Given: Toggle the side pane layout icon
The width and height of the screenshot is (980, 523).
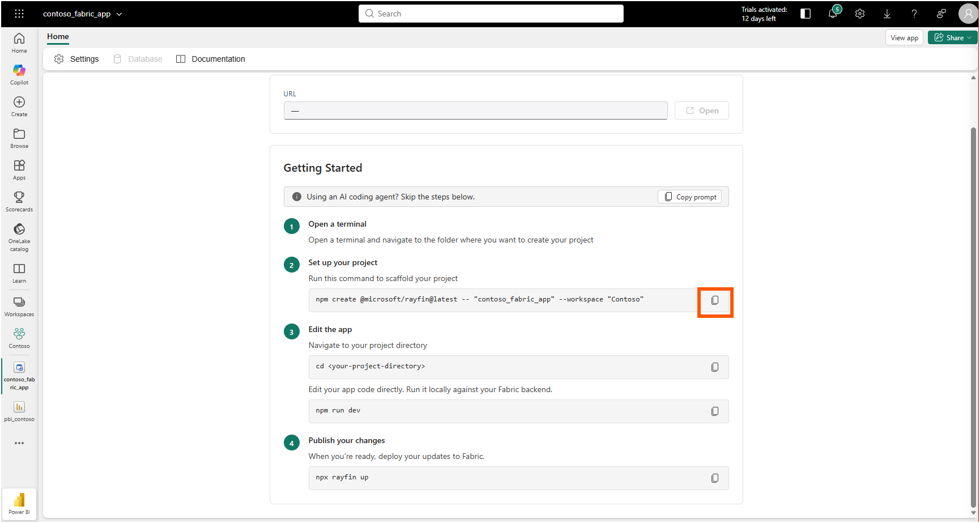Looking at the screenshot, I should [806, 14].
